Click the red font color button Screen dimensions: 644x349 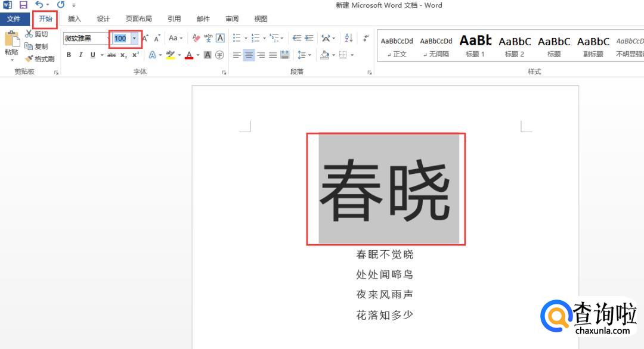pos(189,55)
